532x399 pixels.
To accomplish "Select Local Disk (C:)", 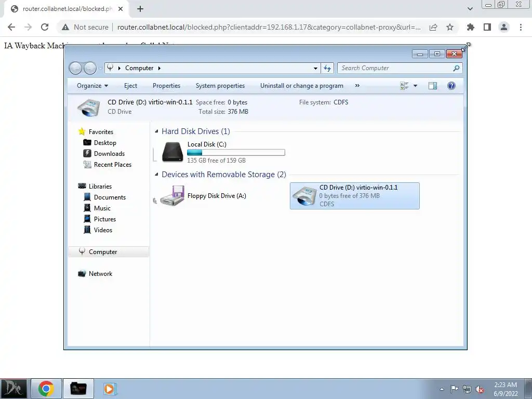I will tap(223, 152).
